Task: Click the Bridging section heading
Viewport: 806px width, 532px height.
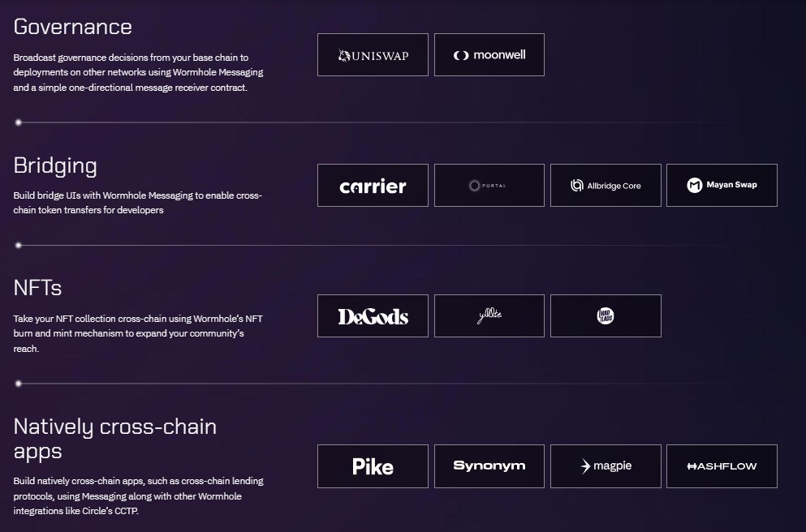Action: coord(55,166)
